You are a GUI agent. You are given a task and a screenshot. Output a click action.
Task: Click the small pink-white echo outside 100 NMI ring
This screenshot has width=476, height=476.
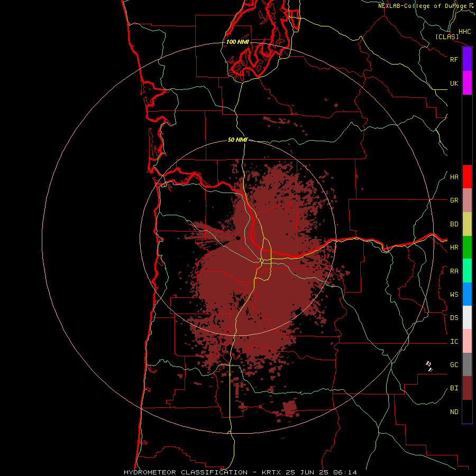pos(428,367)
